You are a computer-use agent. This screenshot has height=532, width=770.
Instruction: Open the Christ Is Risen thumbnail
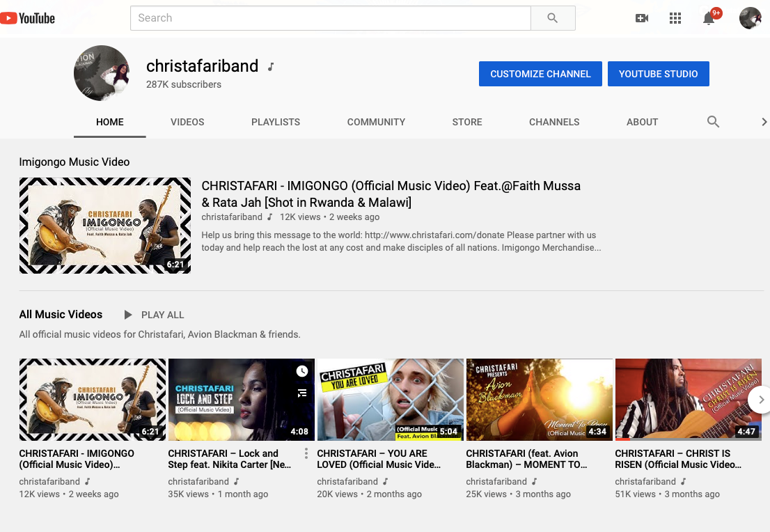[x=688, y=400]
